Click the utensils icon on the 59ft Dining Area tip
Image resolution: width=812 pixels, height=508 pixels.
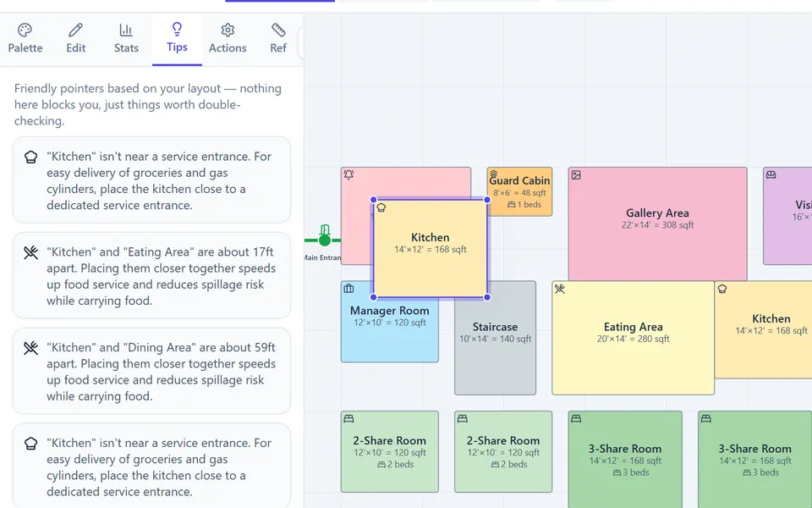pos(31,348)
